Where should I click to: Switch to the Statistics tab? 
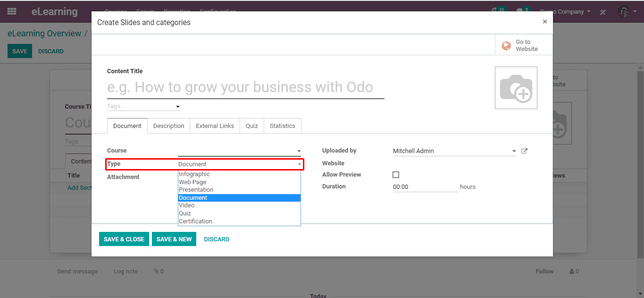(x=283, y=126)
